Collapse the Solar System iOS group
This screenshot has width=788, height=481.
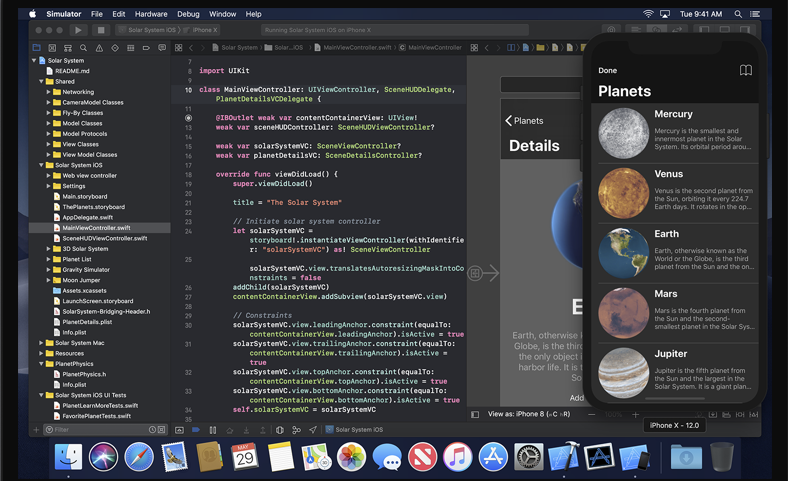pyautogui.click(x=41, y=165)
